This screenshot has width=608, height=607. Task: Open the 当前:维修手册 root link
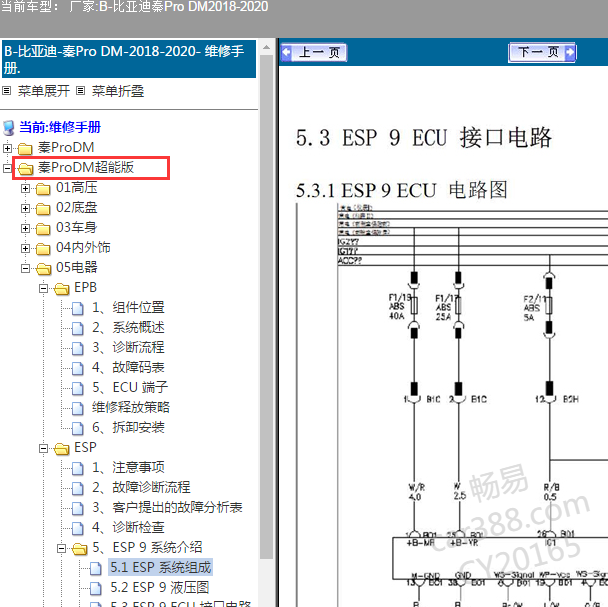60,127
